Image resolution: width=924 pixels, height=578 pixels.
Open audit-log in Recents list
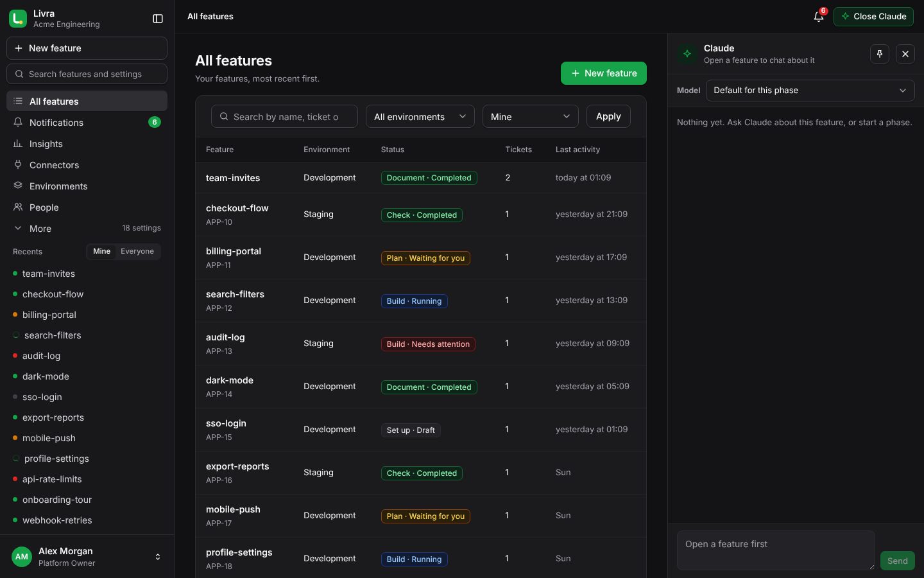click(87, 356)
